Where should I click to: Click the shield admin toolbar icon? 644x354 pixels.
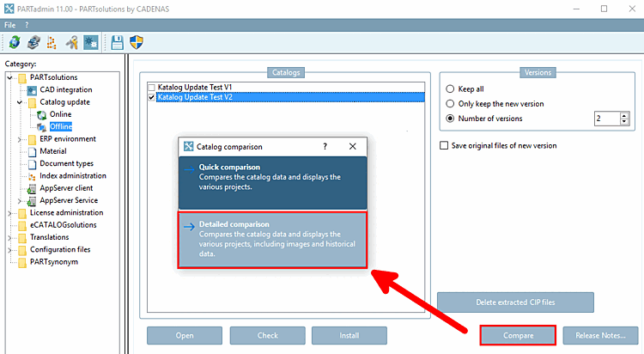[x=137, y=42]
